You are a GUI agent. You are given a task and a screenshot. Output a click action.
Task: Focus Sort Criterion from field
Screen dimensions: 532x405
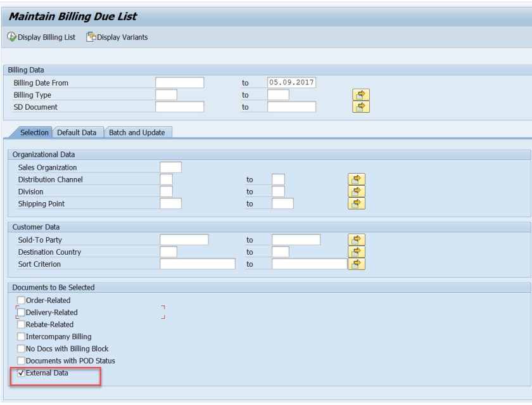(198, 264)
